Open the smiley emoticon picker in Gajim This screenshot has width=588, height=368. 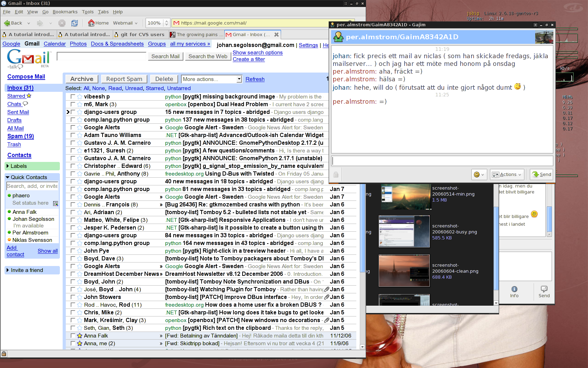point(479,175)
